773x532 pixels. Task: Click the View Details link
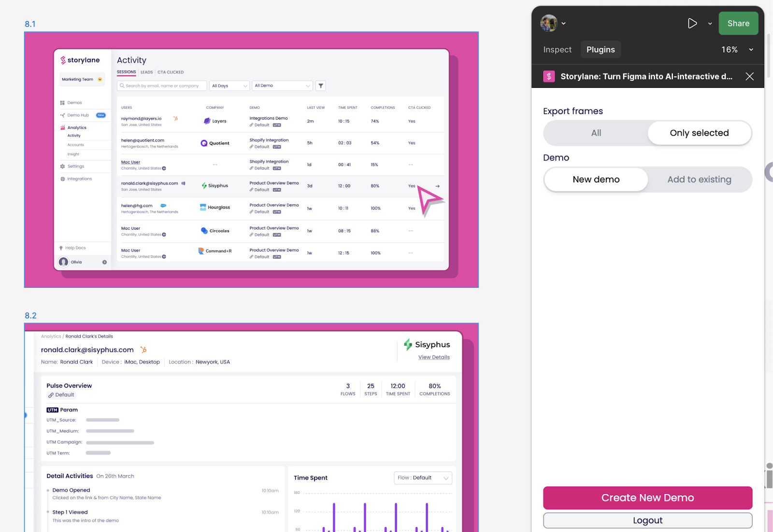click(x=434, y=357)
